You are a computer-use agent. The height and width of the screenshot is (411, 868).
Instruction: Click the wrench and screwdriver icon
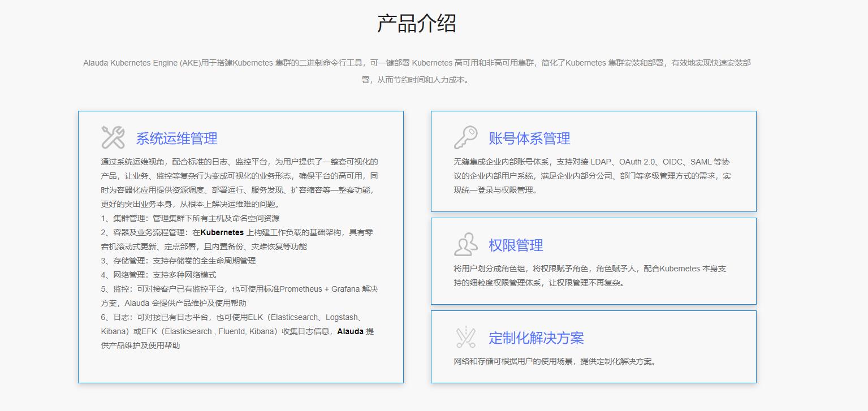[x=113, y=137]
